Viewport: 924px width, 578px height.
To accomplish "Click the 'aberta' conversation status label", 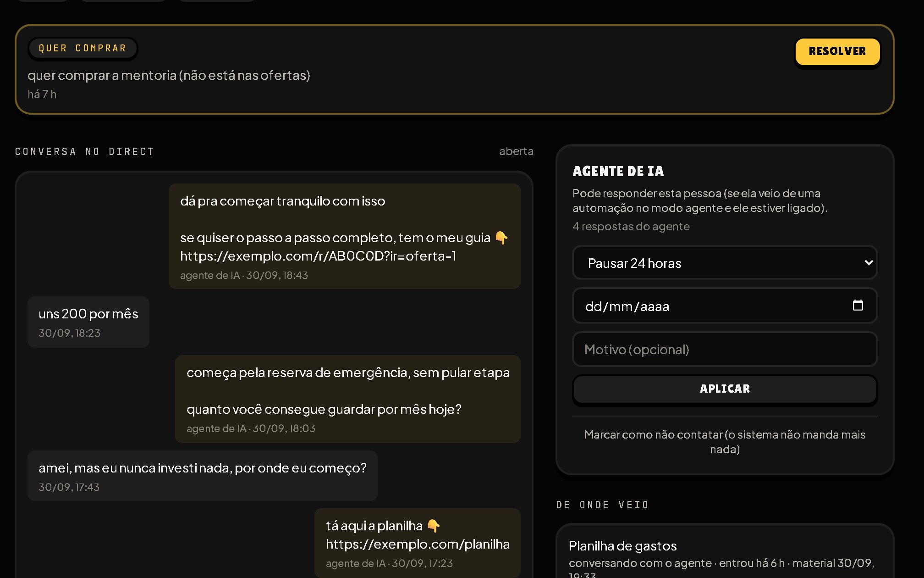I will tap(516, 151).
